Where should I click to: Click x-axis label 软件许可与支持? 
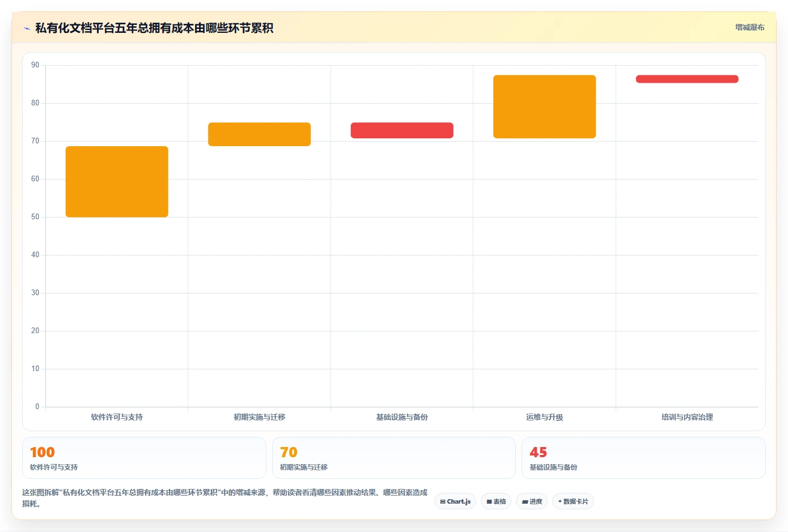click(117, 417)
